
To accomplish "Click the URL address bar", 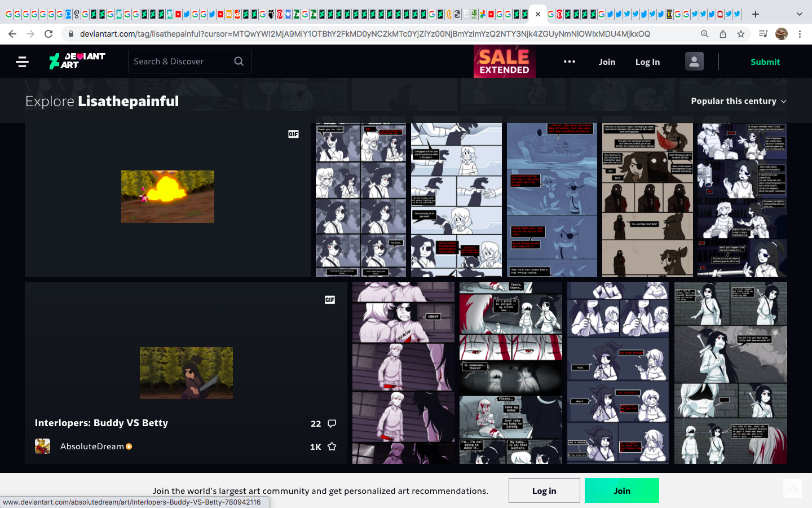I will 365,34.
